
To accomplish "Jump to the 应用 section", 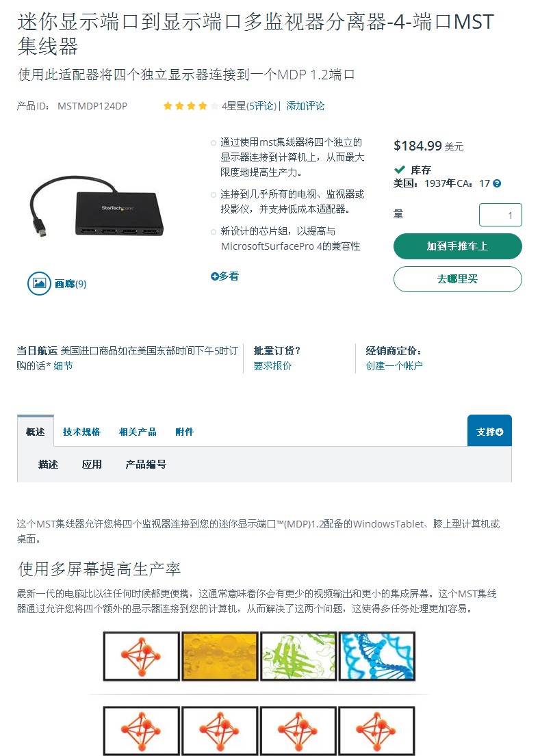I will (92, 465).
